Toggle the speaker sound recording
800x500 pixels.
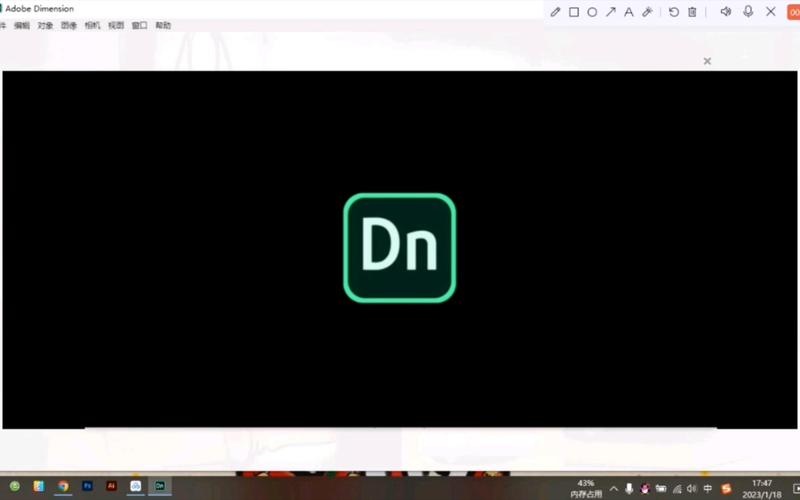point(726,11)
